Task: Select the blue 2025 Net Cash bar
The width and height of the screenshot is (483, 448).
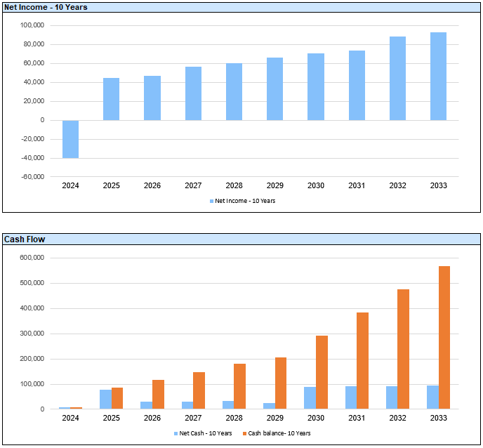Action: click(105, 400)
